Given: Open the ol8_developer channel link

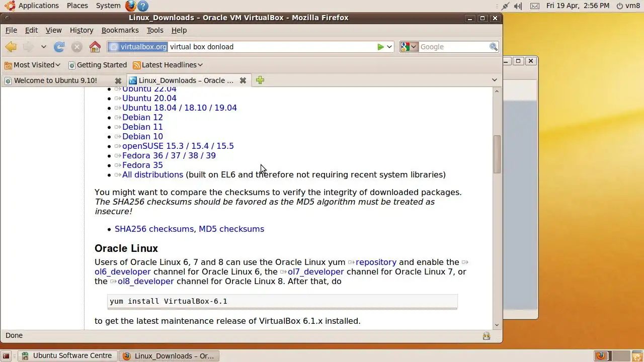Looking at the screenshot, I should click(146, 281).
